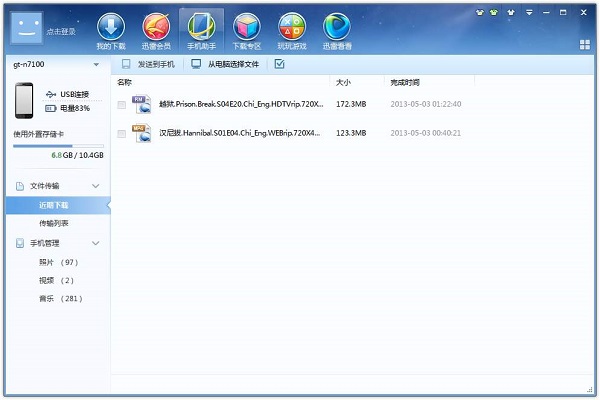The image size is (600, 400).
Task: Click the USB连接 connection status
Action: 67,94
